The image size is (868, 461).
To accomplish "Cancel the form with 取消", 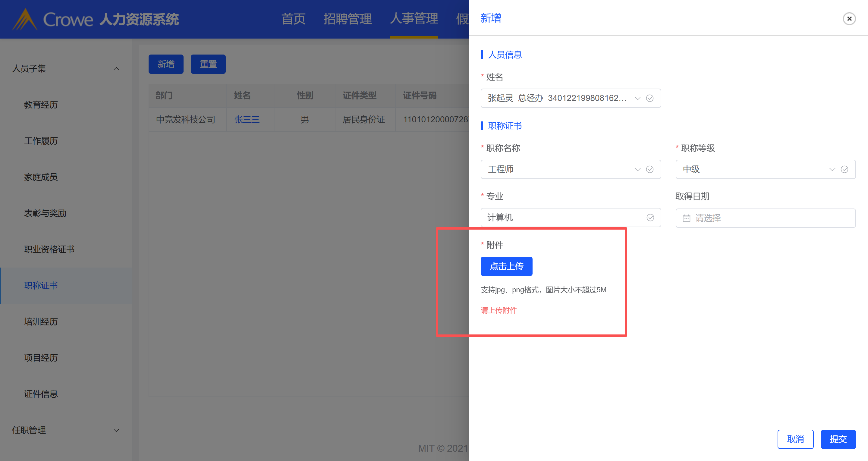I will pos(795,439).
